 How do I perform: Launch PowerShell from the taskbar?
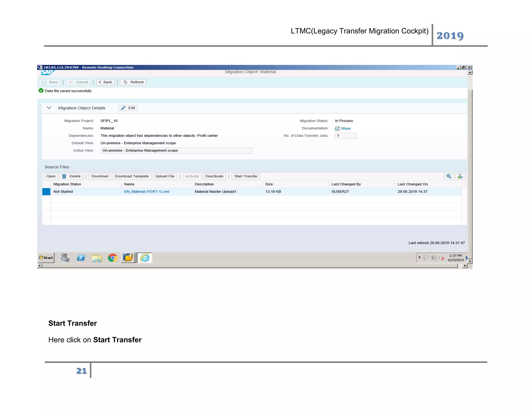coord(81,258)
